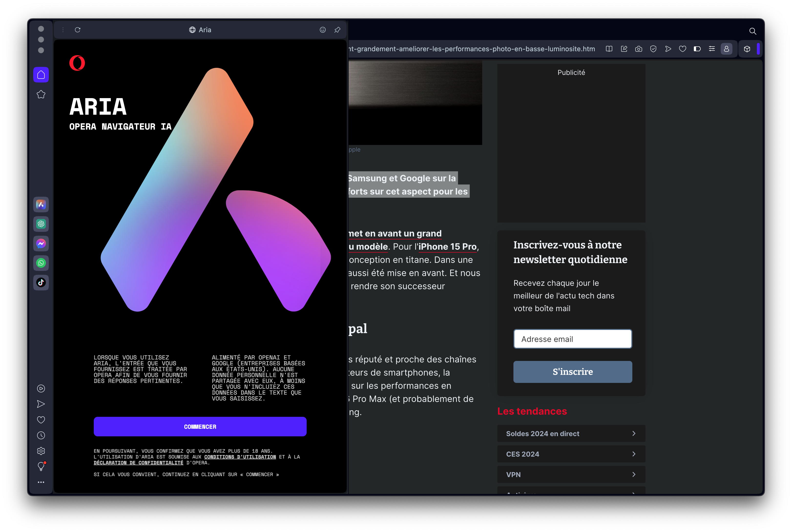Viewport: 792px width, 532px height.
Task: Open the Conditions d'utilisation link
Action: coord(240,457)
